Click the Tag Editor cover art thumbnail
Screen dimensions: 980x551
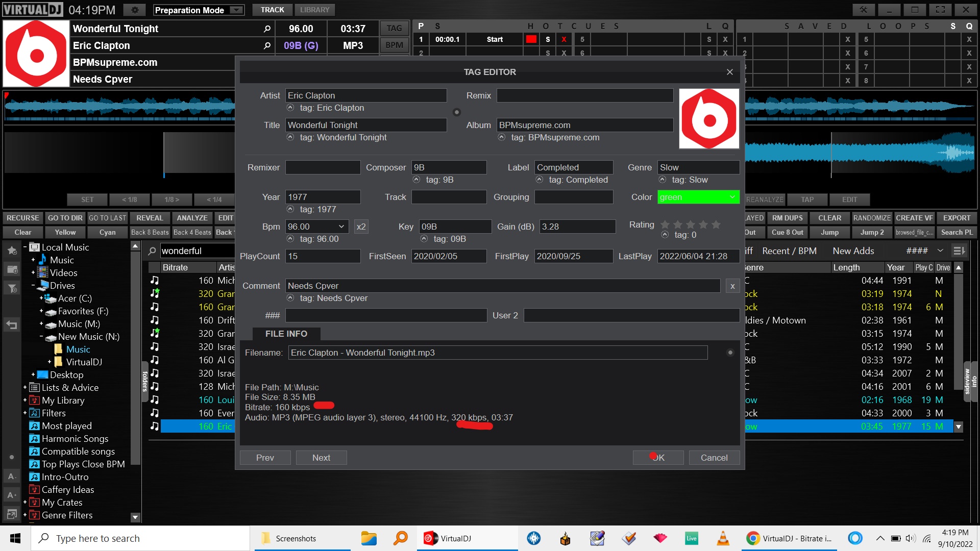(709, 119)
